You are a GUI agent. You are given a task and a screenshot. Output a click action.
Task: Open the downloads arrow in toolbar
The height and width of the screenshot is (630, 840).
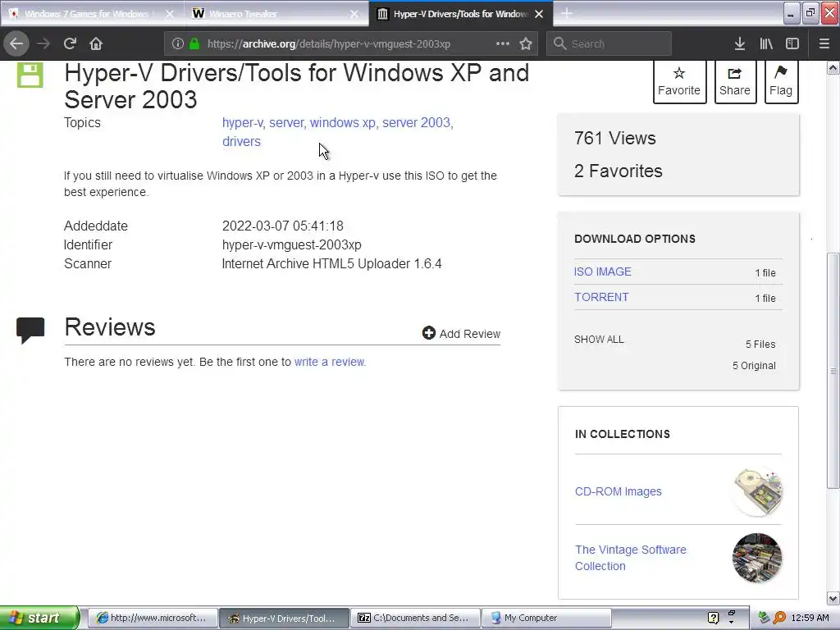(740, 43)
